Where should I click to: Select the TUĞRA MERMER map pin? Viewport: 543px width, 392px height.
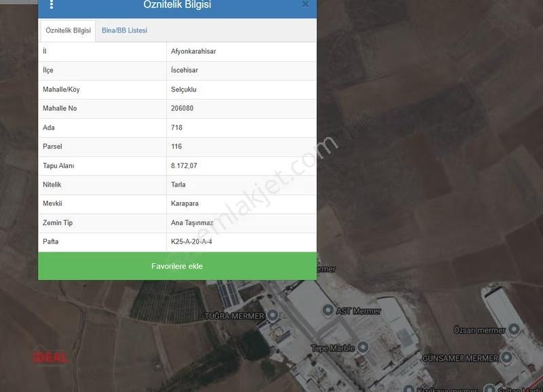273,315
